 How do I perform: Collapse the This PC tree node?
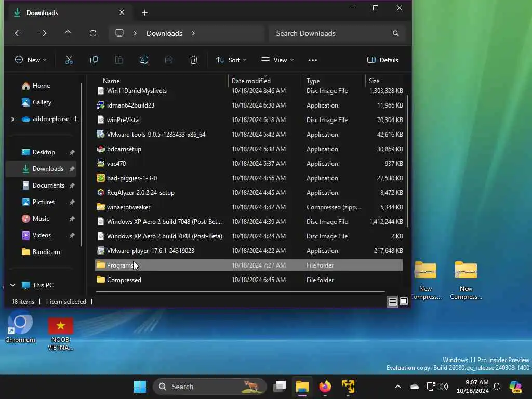[x=12, y=285]
